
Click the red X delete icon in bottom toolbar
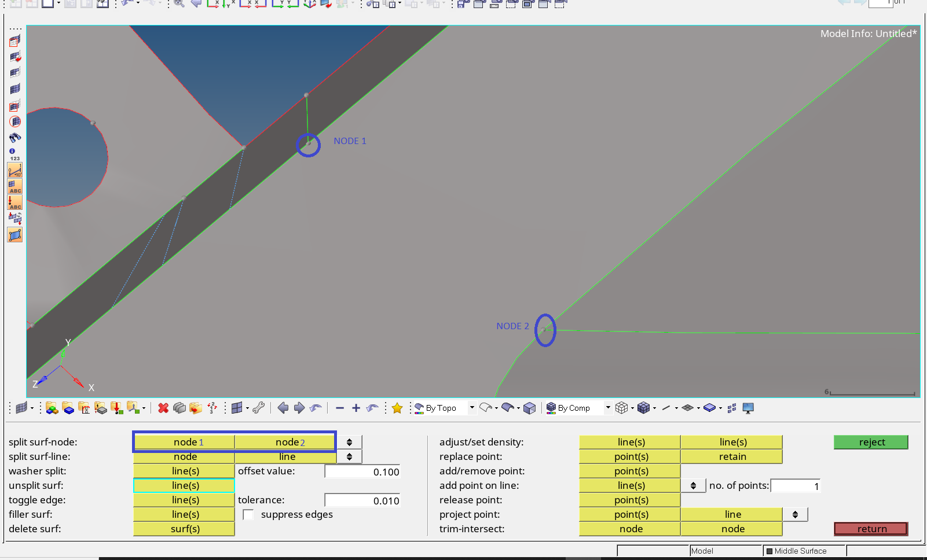pos(163,408)
